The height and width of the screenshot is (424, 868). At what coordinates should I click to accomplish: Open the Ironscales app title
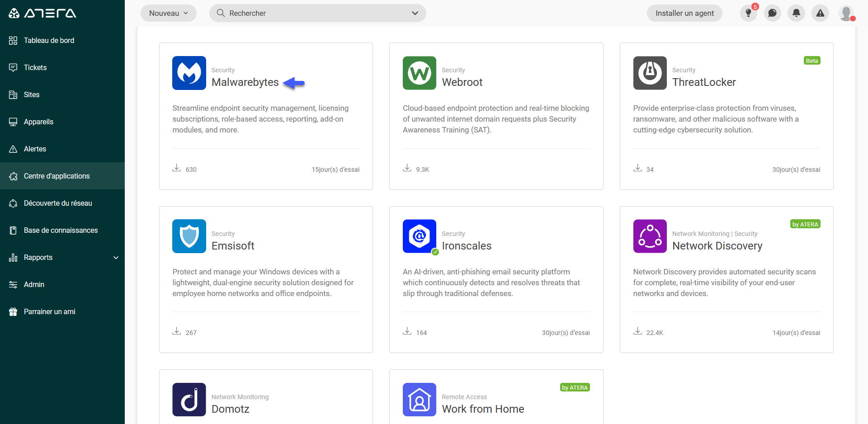coord(467,246)
